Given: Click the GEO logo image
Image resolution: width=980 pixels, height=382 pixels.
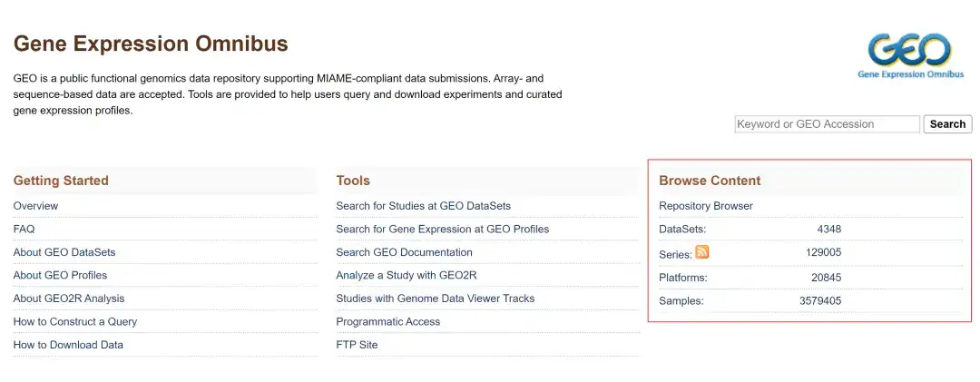Looking at the screenshot, I should coord(910,56).
